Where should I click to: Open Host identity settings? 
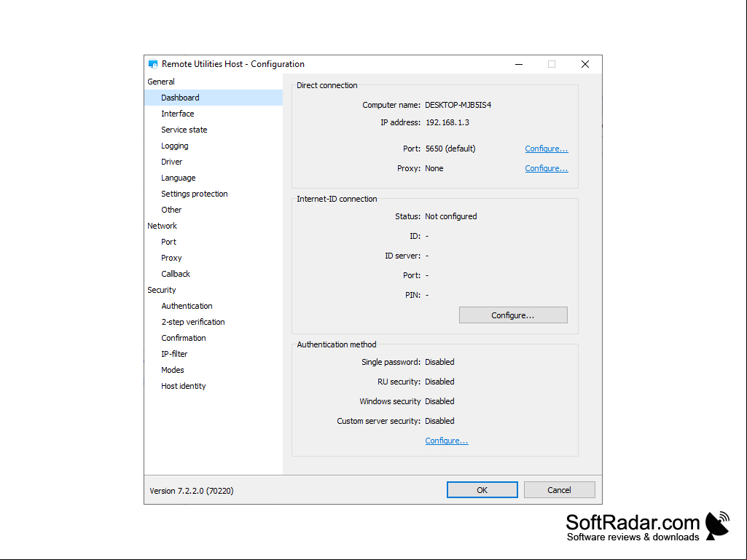click(184, 386)
